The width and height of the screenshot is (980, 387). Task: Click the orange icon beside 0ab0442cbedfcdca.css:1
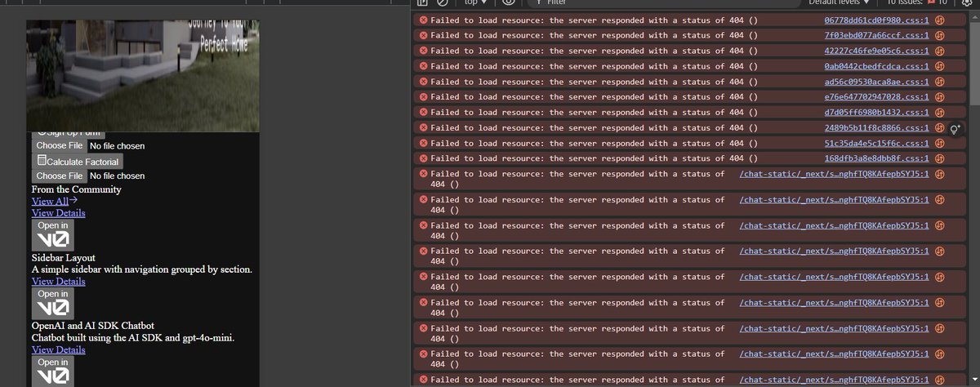click(x=940, y=66)
